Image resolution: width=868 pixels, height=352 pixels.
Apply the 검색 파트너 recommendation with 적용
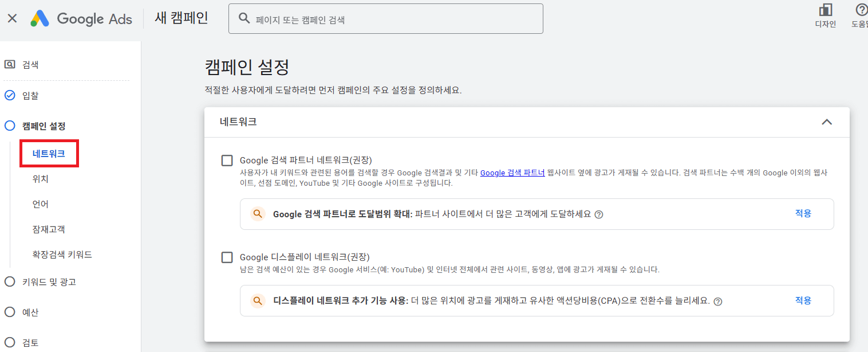coord(803,213)
